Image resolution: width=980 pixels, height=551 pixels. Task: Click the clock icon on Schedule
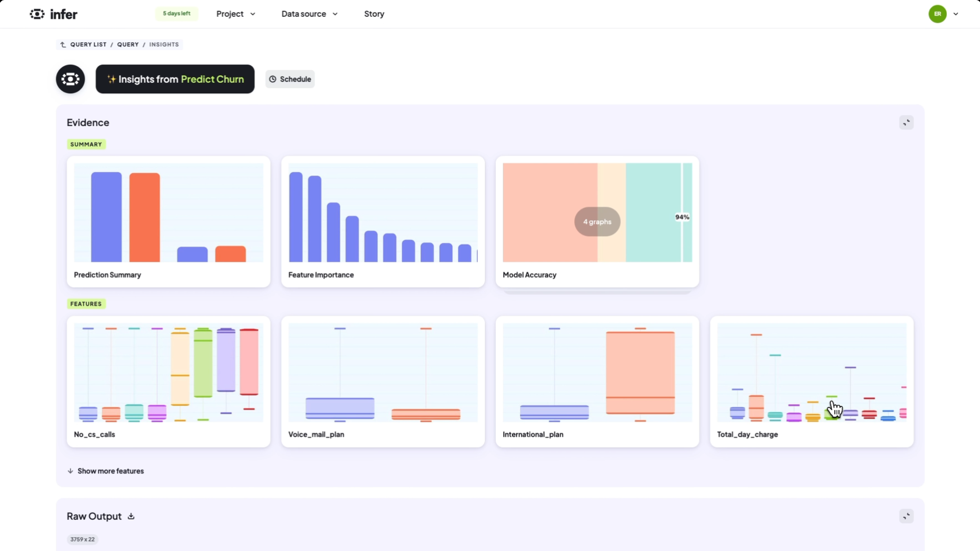(273, 79)
